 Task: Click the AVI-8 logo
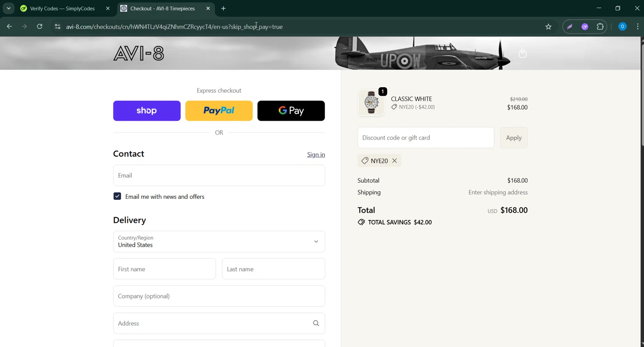point(139,54)
